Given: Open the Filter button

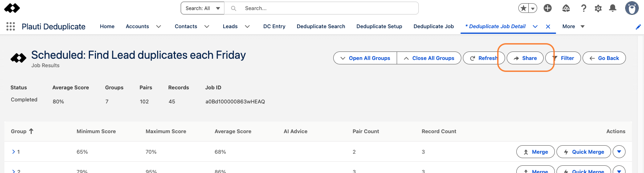Looking at the screenshot, I should click(x=563, y=58).
